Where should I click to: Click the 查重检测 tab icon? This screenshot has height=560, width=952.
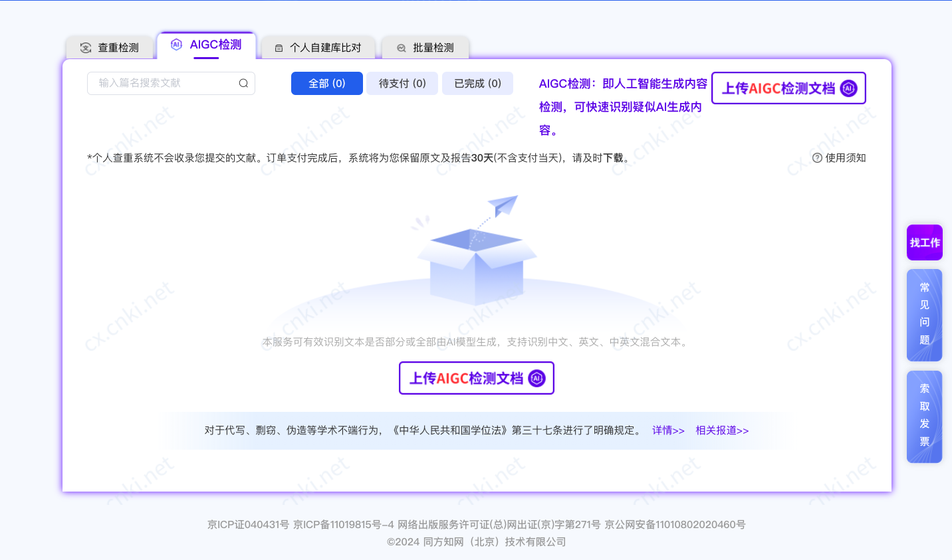(x=86, y=48)
